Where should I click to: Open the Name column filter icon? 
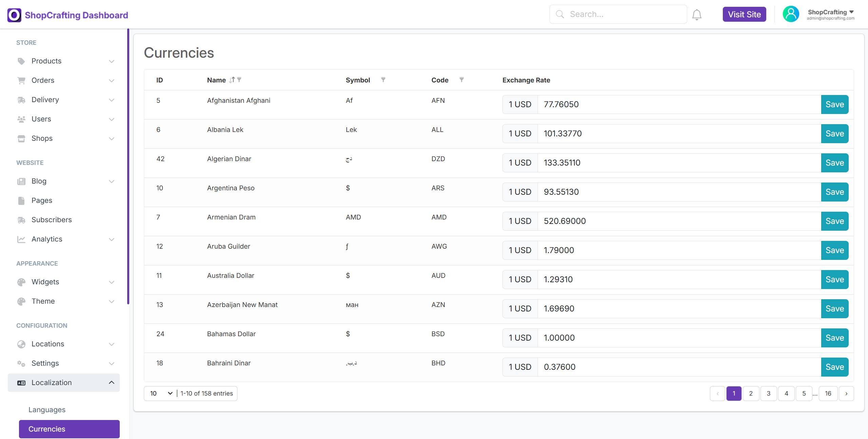pos(239,80)
